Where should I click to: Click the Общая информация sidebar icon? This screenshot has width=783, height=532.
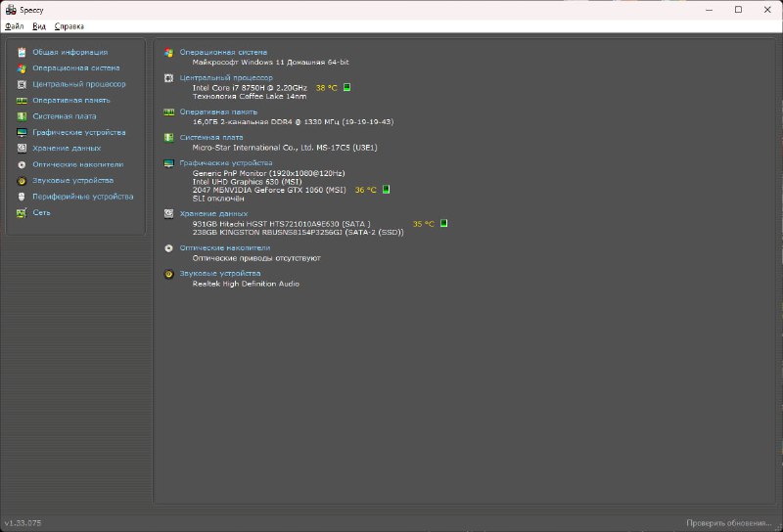pos(22,52)
